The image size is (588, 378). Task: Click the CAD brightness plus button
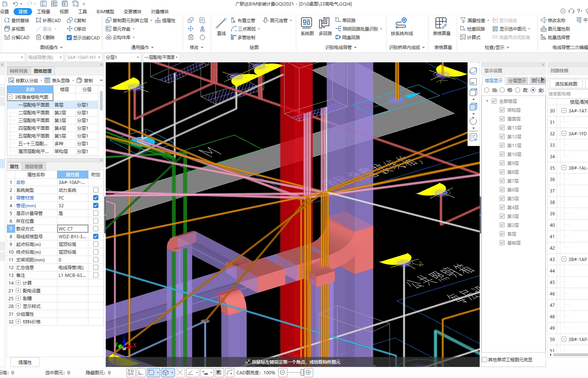[x=308, y=372]
